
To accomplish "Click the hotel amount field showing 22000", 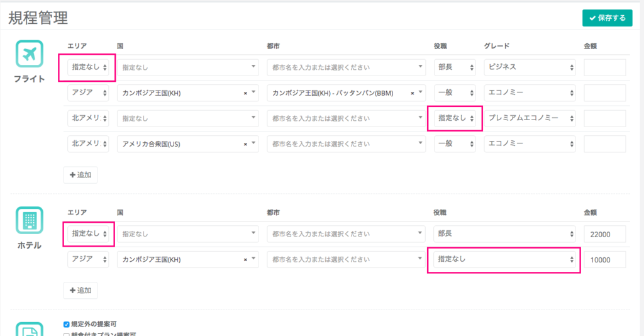I will coord(604,234).
